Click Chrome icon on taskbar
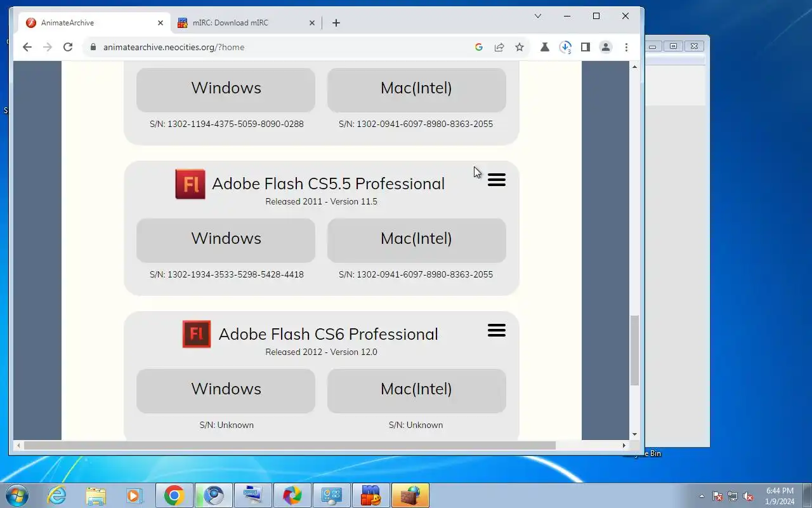This screenshot has height=508, width=812. (174, 495)
